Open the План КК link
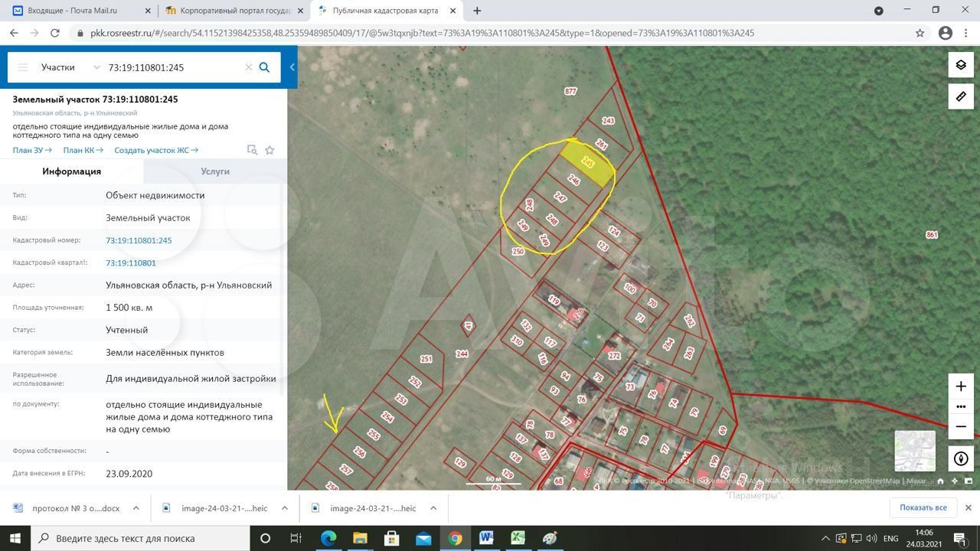This screenshot has height=551, width=980. [83, 150]
